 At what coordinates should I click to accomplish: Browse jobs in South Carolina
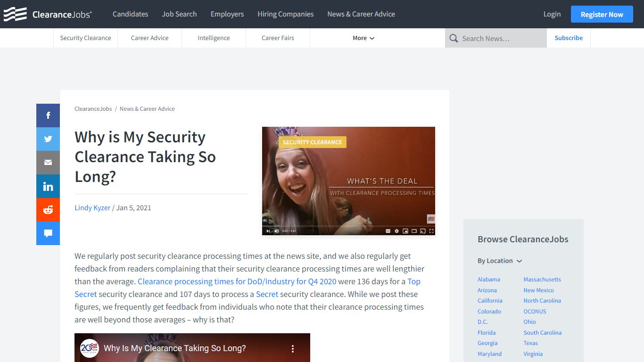543,333
